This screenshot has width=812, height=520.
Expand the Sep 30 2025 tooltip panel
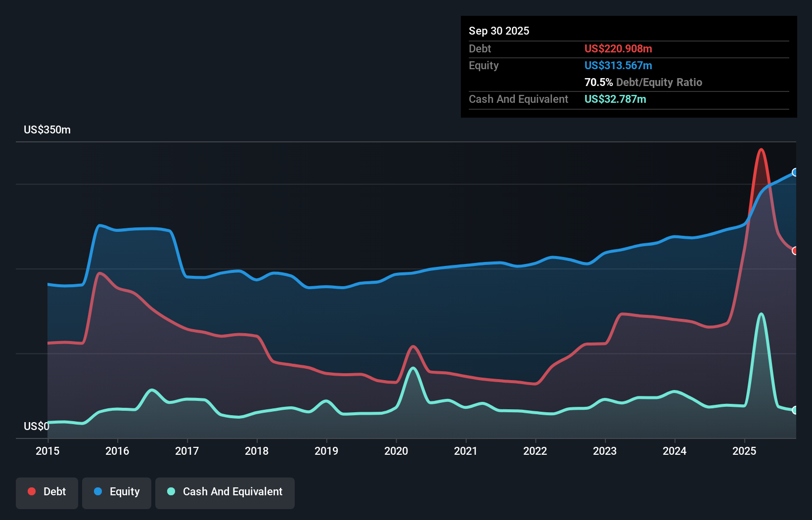(x=499, y=31)
